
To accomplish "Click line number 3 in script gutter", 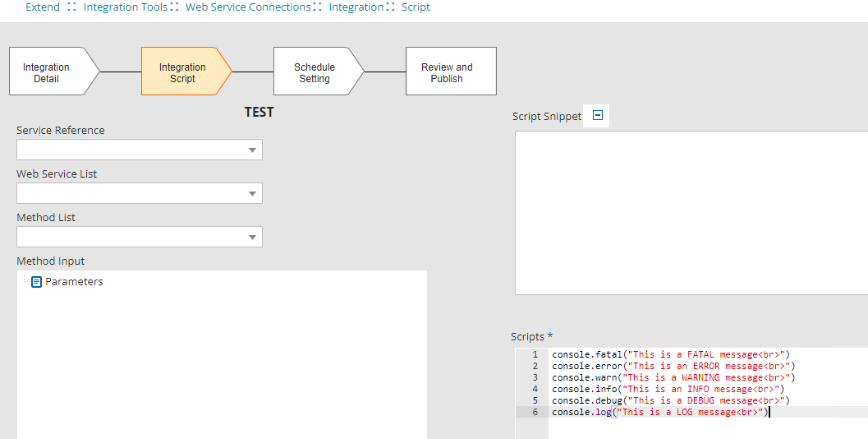I will point(535,377).
